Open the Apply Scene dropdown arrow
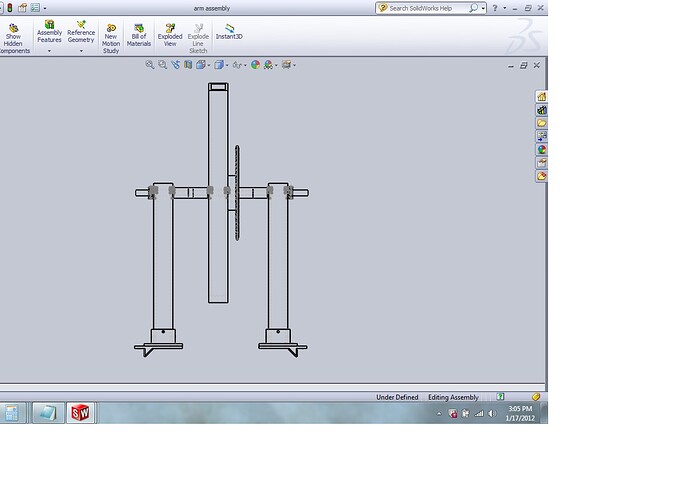Image resolution: width=690 pixels, height=500 pixels. click(276, 65)
